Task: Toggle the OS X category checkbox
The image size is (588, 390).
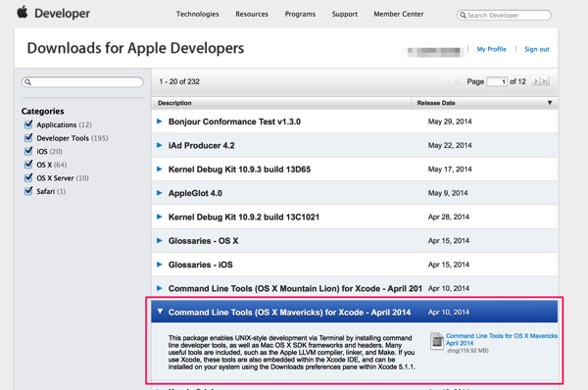Action: tap(28, 165)
